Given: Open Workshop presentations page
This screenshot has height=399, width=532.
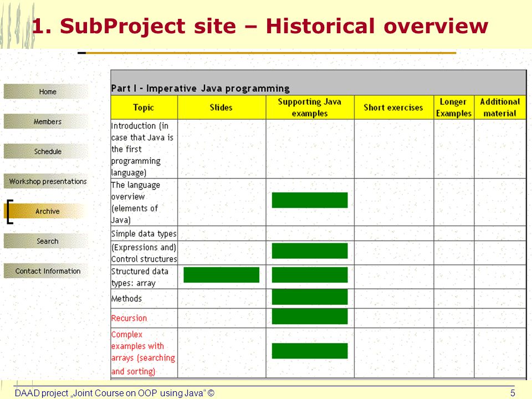Looking at the screenshot, I should 46,181.
